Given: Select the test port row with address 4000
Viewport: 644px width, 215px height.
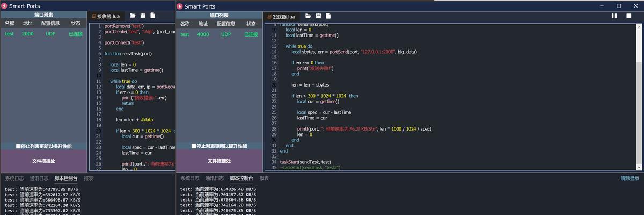Looking at the screenshot, I should 219,34.
